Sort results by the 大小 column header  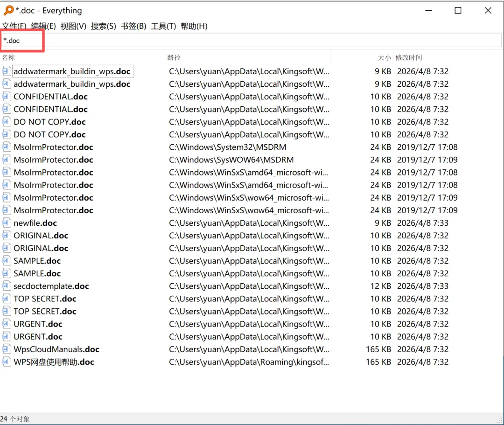pyautogui.click(x=362, y=57)
